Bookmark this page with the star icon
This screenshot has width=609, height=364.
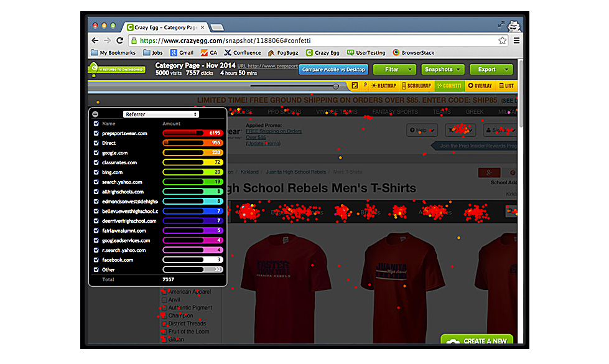502,40
